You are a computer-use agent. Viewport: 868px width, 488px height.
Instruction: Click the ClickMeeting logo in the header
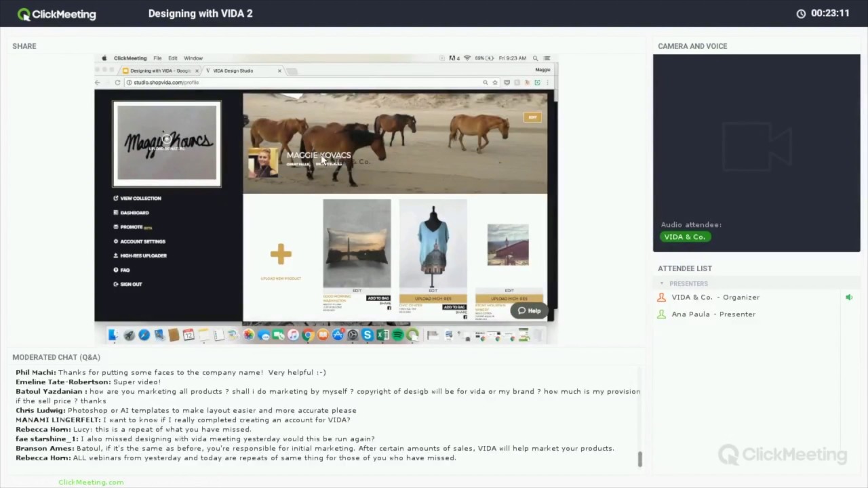57,14
